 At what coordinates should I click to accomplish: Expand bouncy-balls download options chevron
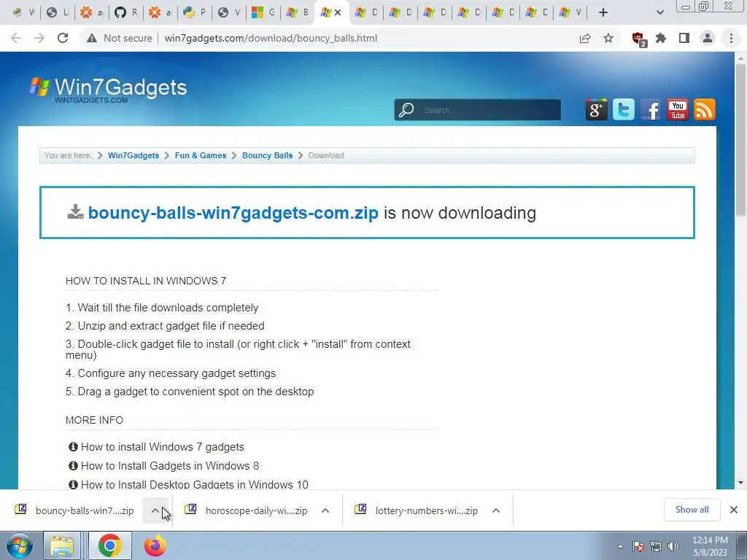[155, 510]
